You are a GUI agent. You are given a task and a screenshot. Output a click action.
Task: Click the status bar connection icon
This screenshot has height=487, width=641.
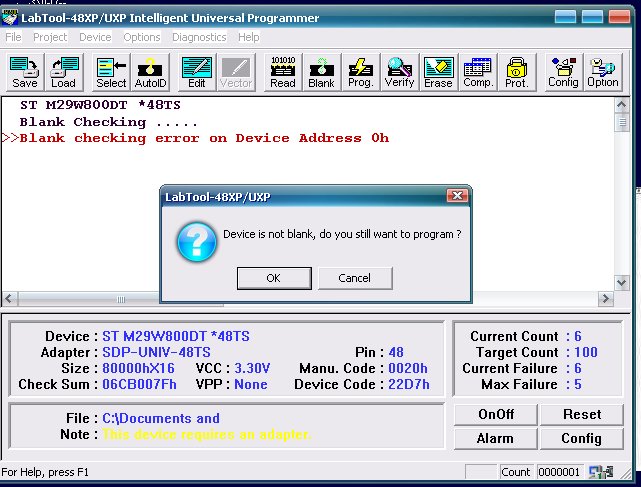pyautogui.click(x=601, y=472)
